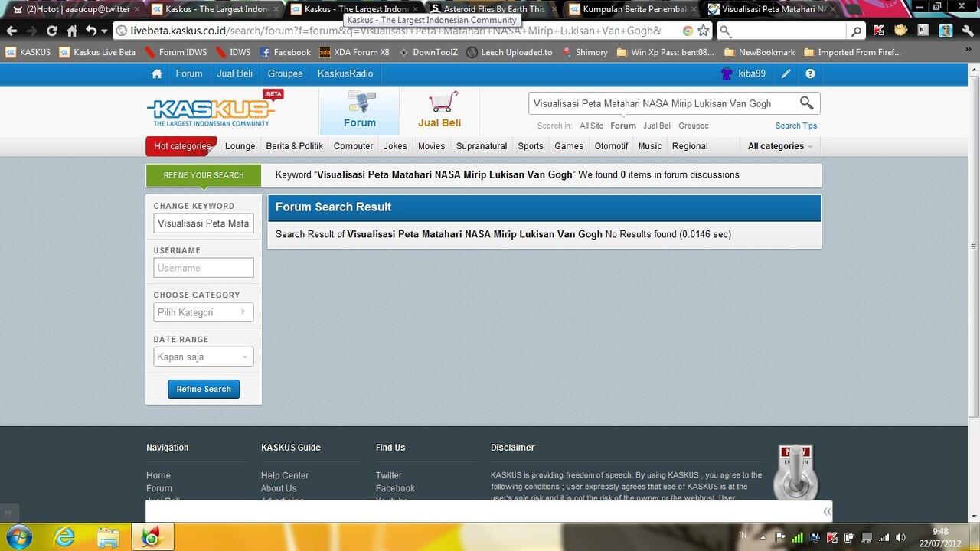The width and height of the screenshot is (980, 551).
Task: Bookmark this page with the star icon
Action: click(x=704, y=31)
